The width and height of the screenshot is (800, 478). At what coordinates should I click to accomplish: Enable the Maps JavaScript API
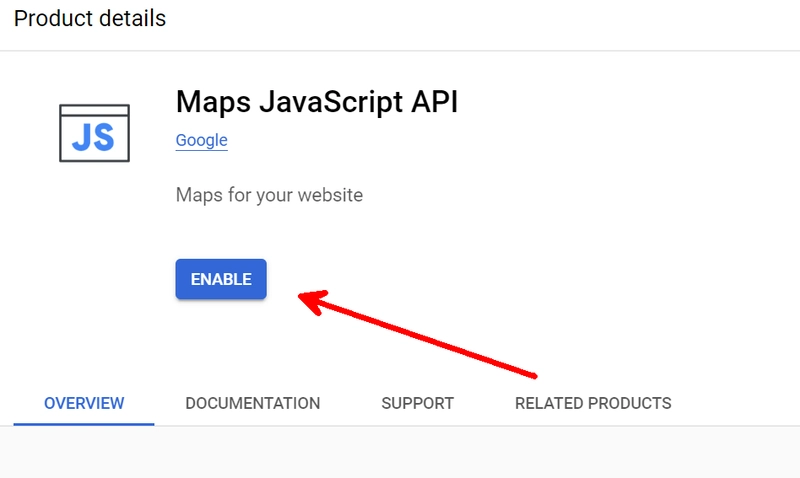[x=221, y=279]
